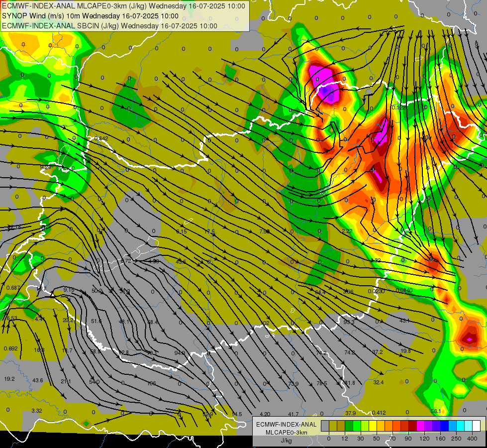Select the pure yellow legend swatch

click(x=373, y=426)
